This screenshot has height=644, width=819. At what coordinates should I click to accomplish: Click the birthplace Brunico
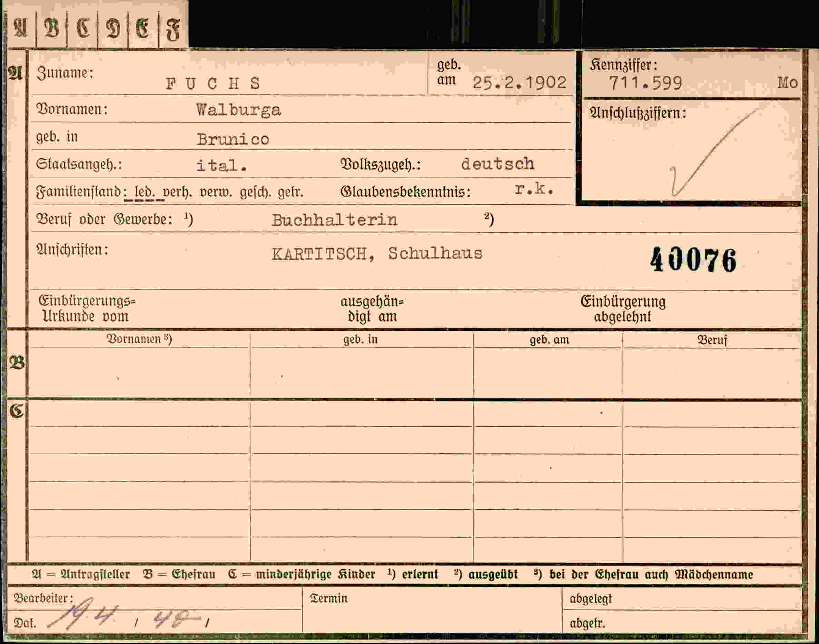[233, 139]
